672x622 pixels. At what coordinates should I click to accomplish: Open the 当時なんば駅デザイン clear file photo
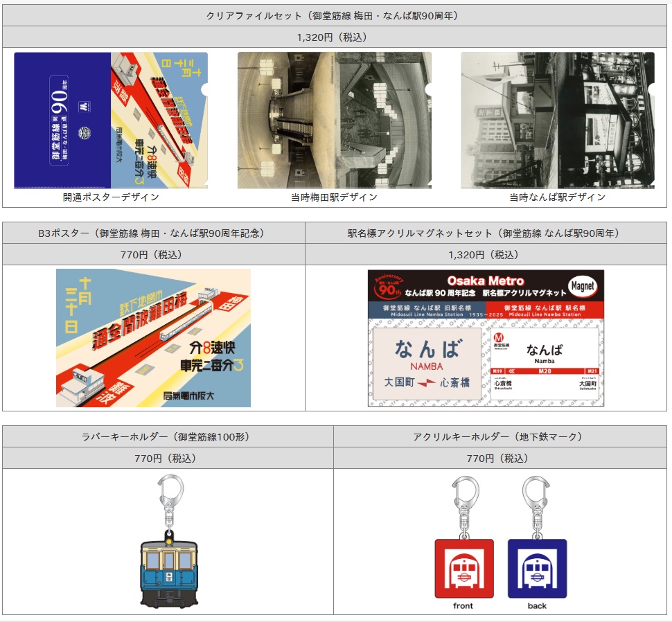point(557,121)
